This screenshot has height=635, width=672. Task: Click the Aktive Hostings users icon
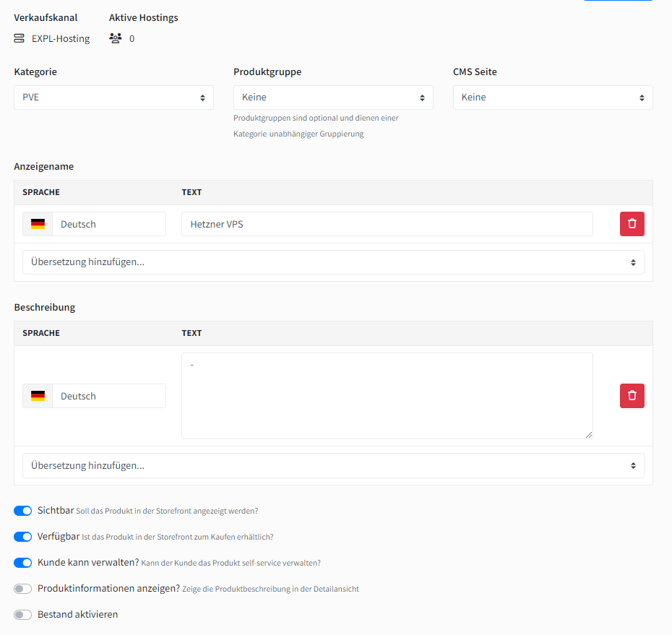116,38
